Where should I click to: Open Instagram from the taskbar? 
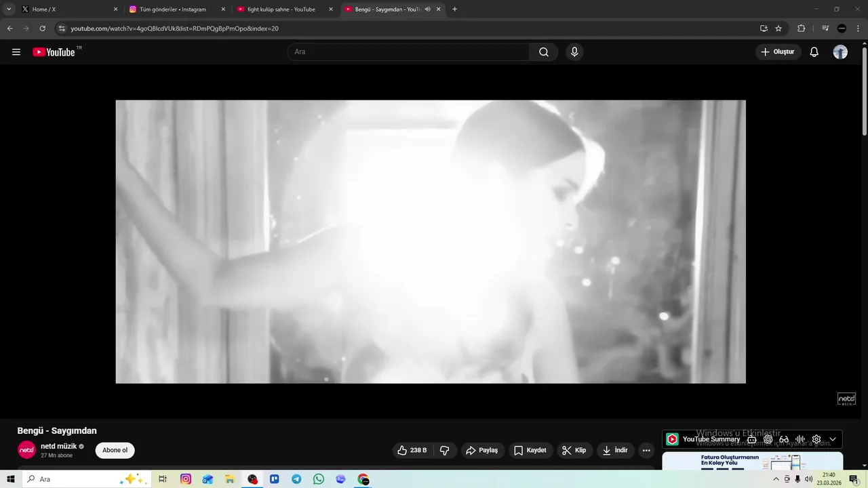click(x=186, y=479)
